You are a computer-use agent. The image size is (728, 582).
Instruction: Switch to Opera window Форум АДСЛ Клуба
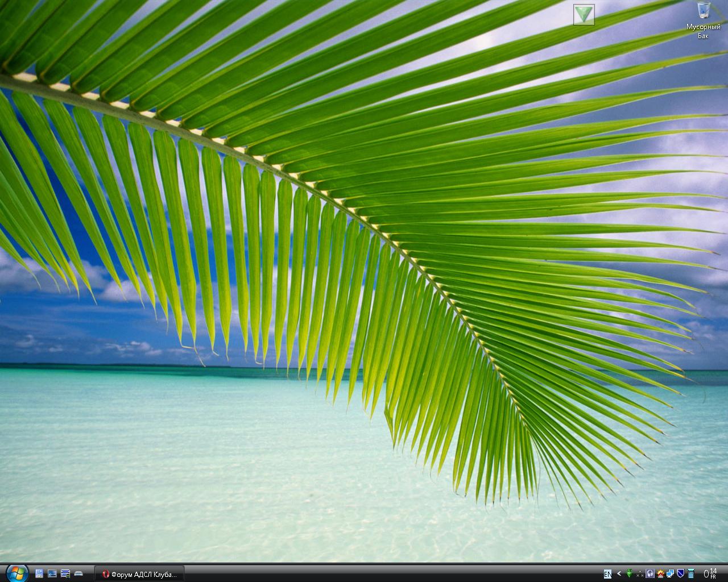pyautogui.click(x=139, y=574)
